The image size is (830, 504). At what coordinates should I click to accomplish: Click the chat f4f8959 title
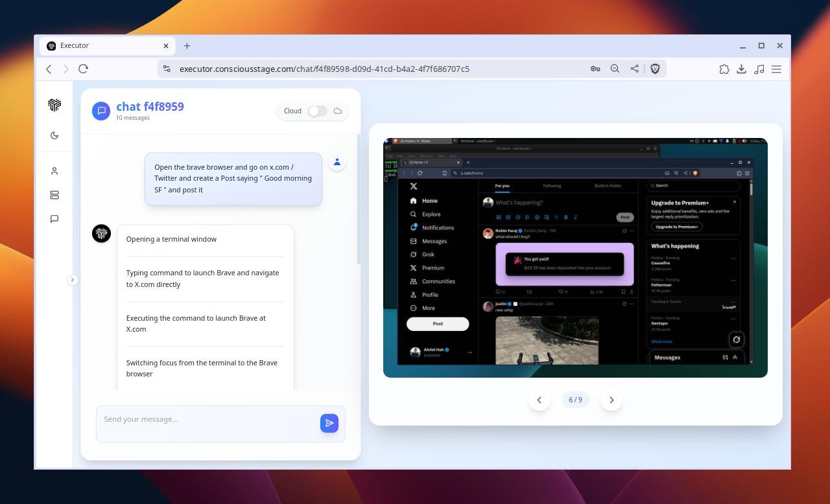tap(150, 106)
